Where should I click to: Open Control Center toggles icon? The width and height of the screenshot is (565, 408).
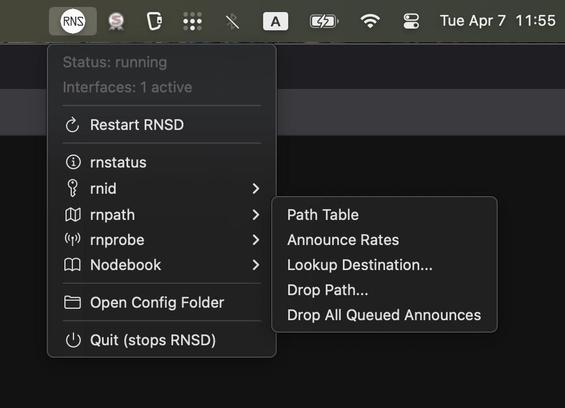point(411,21)
